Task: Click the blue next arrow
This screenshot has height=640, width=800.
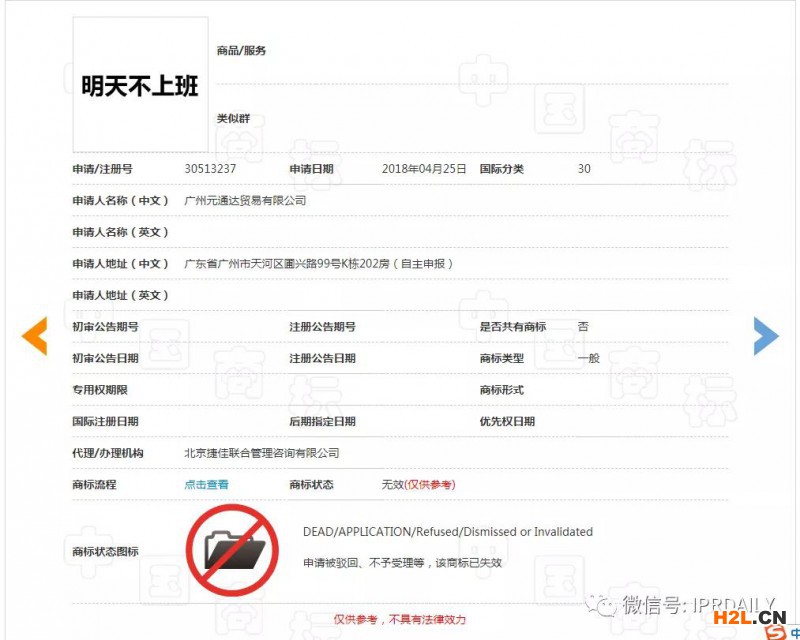Action: pyautogui.click(x=765, y=336)
